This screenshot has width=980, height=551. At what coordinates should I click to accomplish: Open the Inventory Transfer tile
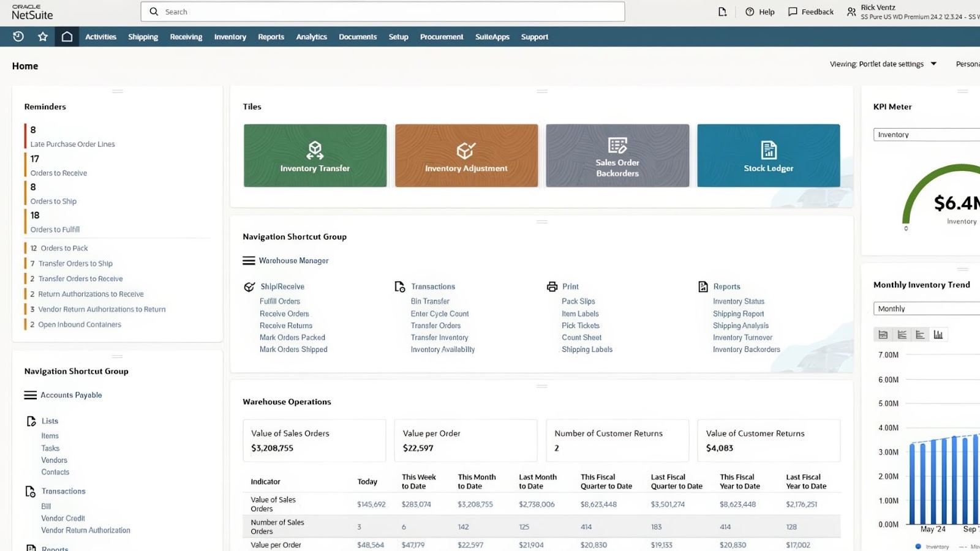(x=315, y=155)
